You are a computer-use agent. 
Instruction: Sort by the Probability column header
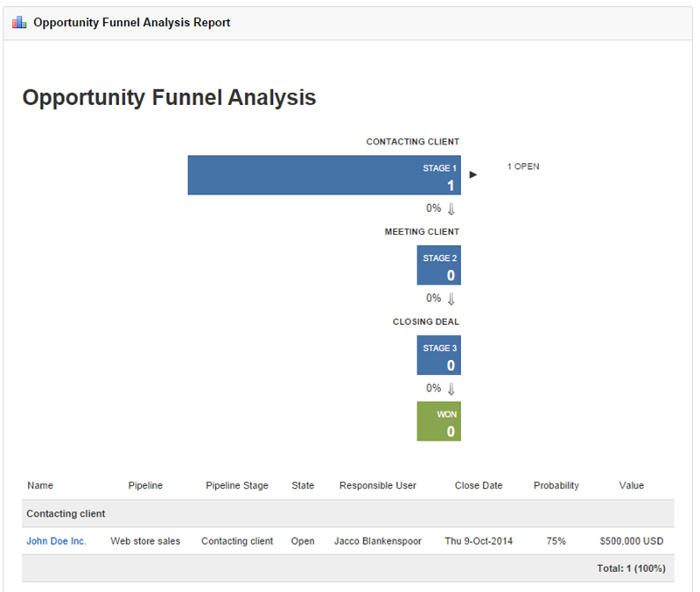556,485
